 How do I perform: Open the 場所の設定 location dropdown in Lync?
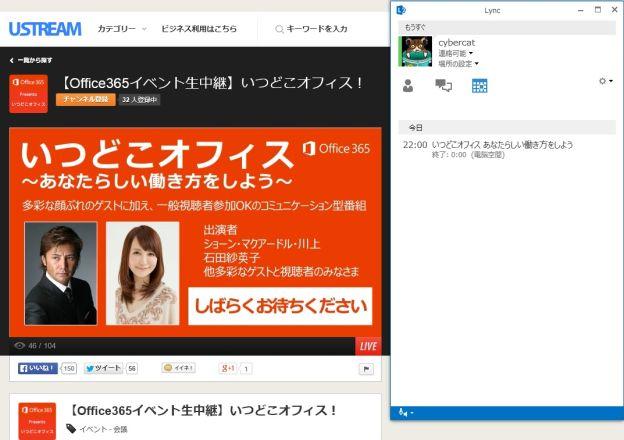pos(458,64)
